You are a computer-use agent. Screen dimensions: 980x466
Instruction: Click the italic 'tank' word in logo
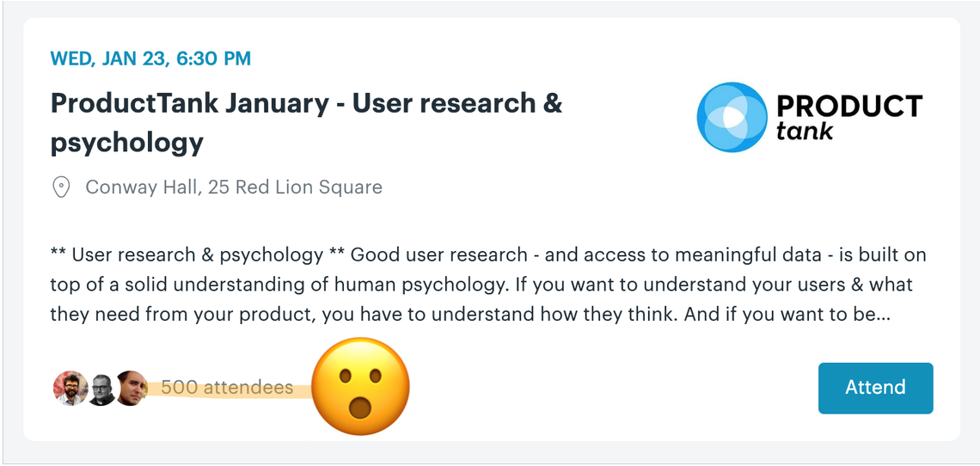pos(805,131)
